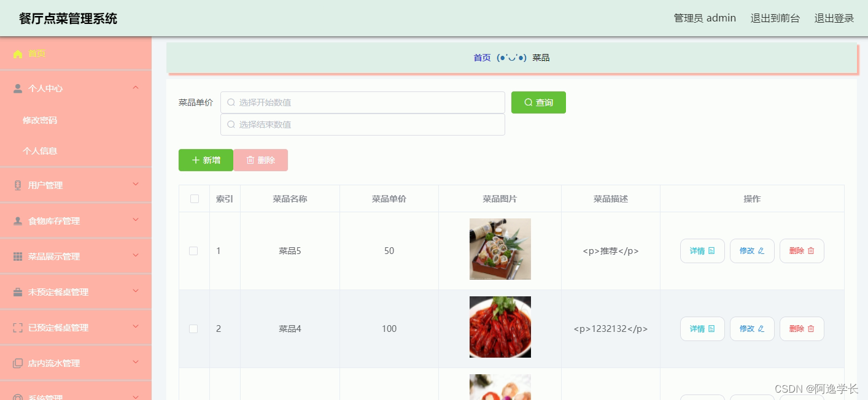This screenshot has height=400, width=868.
Task: Click the green 查询 button
Action: coord(538,102)
